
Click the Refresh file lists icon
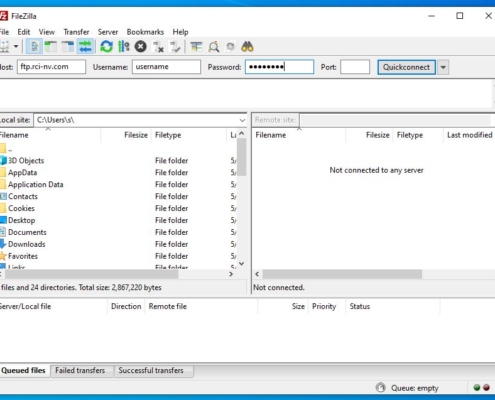(x=106, y=47)
